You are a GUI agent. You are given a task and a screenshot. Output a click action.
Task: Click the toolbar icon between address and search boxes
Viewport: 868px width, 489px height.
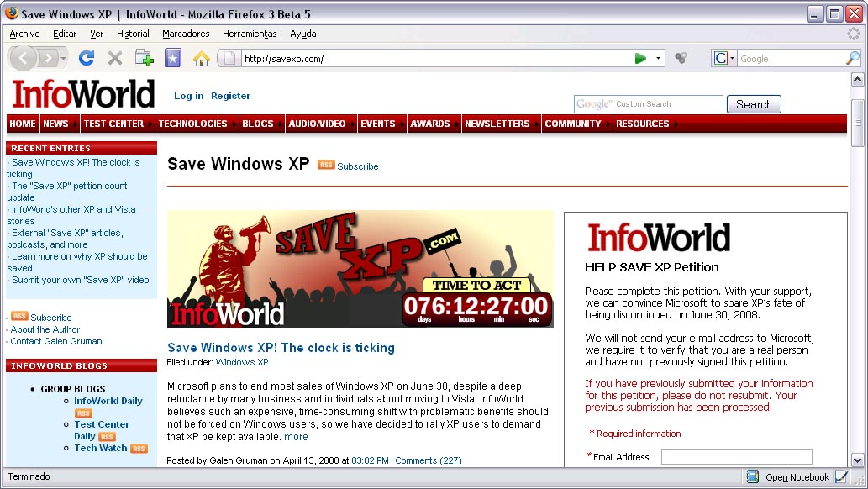681,58
